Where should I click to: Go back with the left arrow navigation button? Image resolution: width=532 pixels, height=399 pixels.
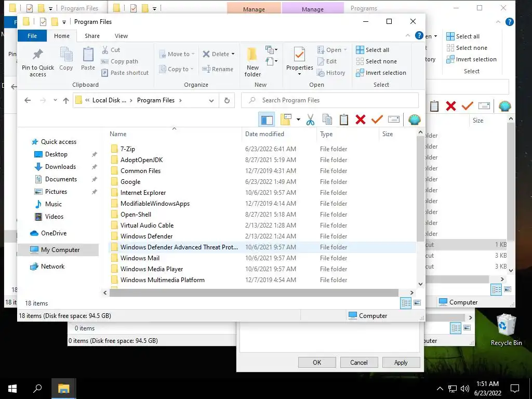tap(28, 100)
